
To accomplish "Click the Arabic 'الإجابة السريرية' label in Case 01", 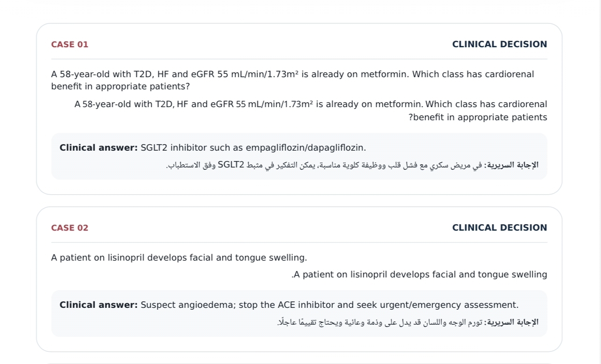I will (x=511, y=165).
